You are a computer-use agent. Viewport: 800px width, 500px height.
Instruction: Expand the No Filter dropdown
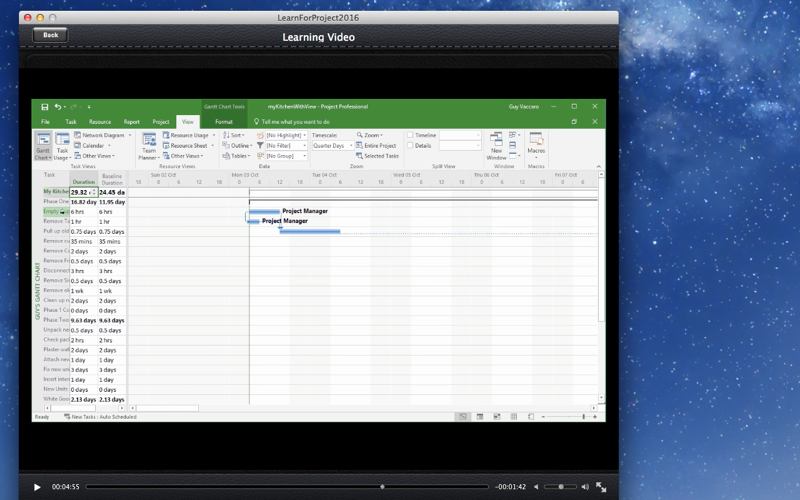click(x=286, y=146)
